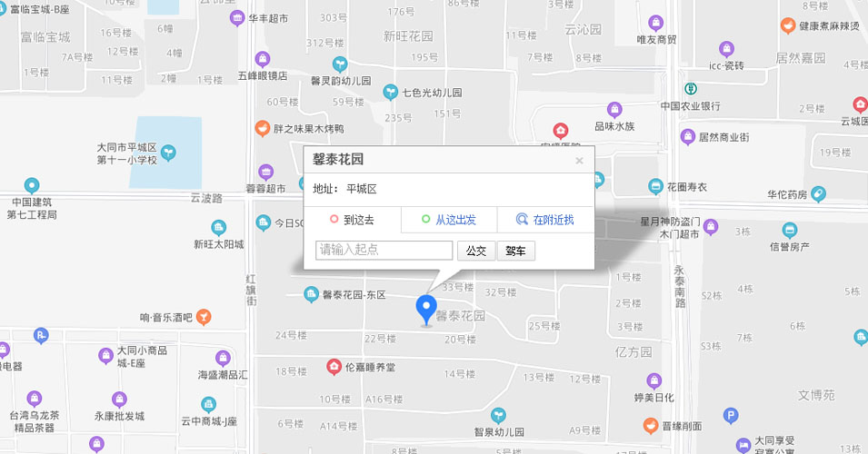The width and height of the screenshot is (868, 454).
Task: Click the 品味水族 shop icon
Action: 614,110
